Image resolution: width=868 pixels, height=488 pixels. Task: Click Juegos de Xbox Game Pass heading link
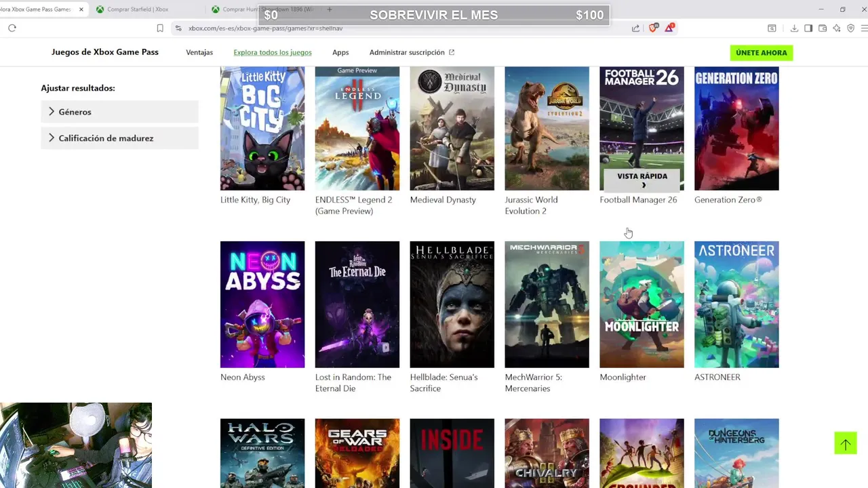105,52
